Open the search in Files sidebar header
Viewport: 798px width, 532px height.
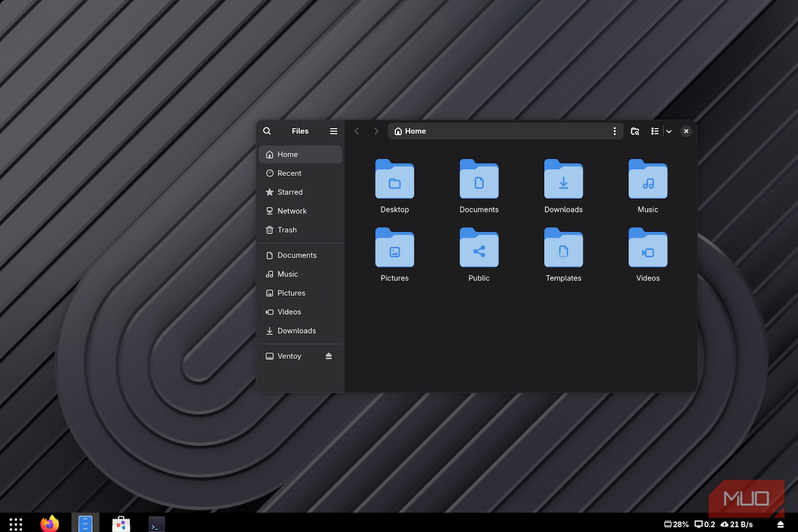[267, 131]
